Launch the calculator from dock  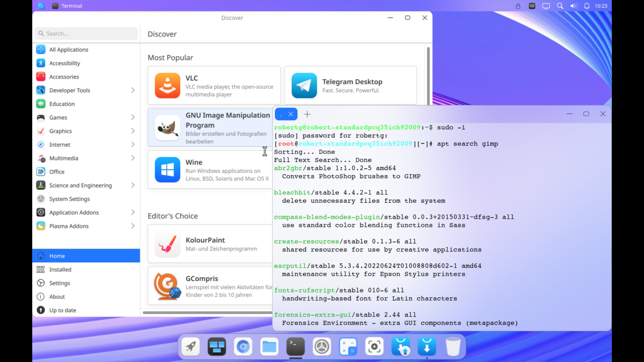click(348, 347)
